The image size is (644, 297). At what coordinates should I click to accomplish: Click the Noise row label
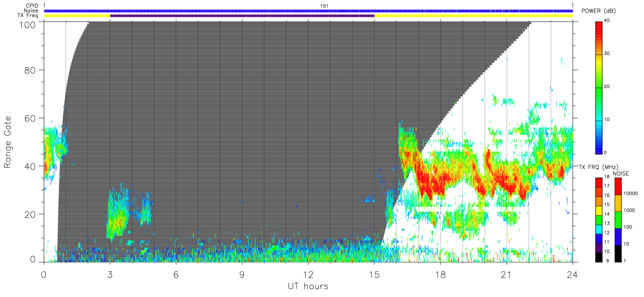(x=31, y=10)
